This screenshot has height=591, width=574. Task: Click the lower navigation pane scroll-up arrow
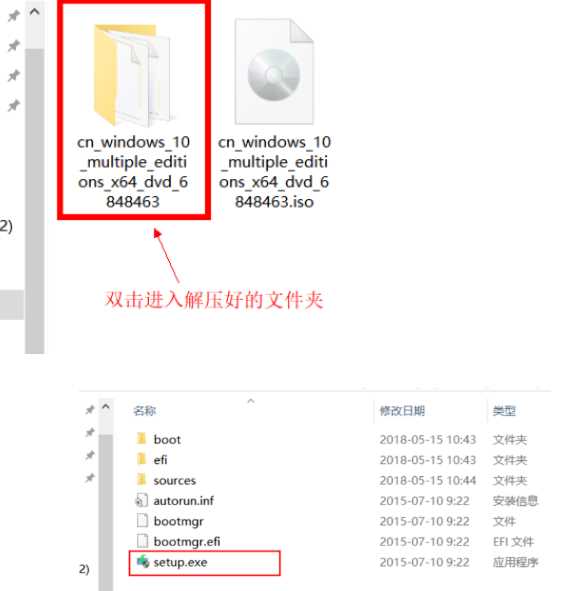106,407
